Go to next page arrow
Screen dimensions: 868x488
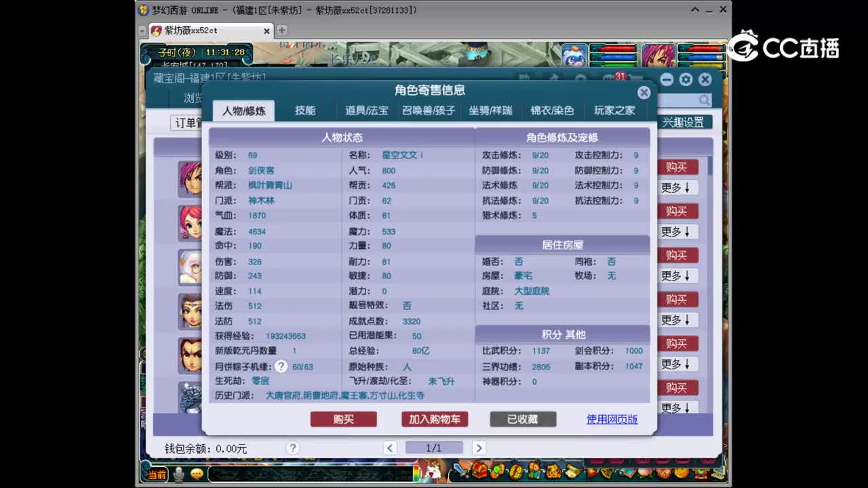(x=479, y=448)
